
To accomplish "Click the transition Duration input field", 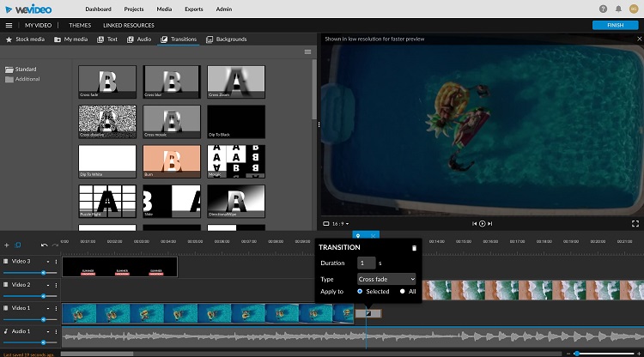I will (367, 263).
